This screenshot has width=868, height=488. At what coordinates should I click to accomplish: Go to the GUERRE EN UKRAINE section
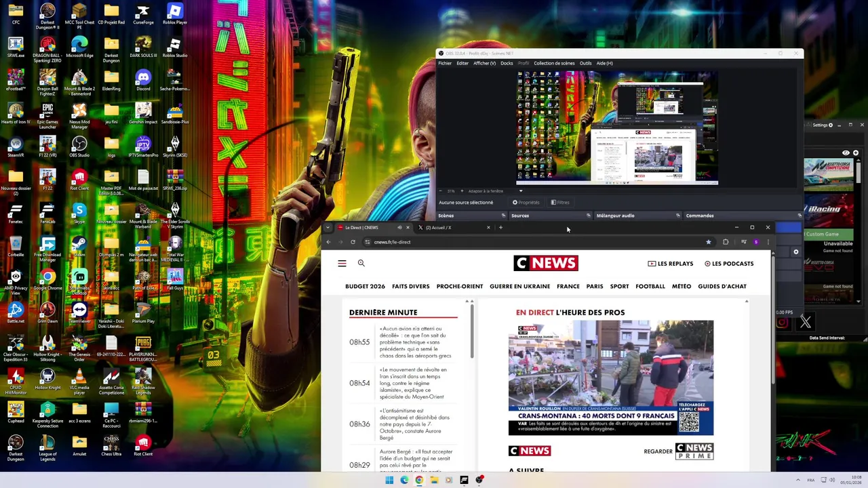tap(520, 287)
